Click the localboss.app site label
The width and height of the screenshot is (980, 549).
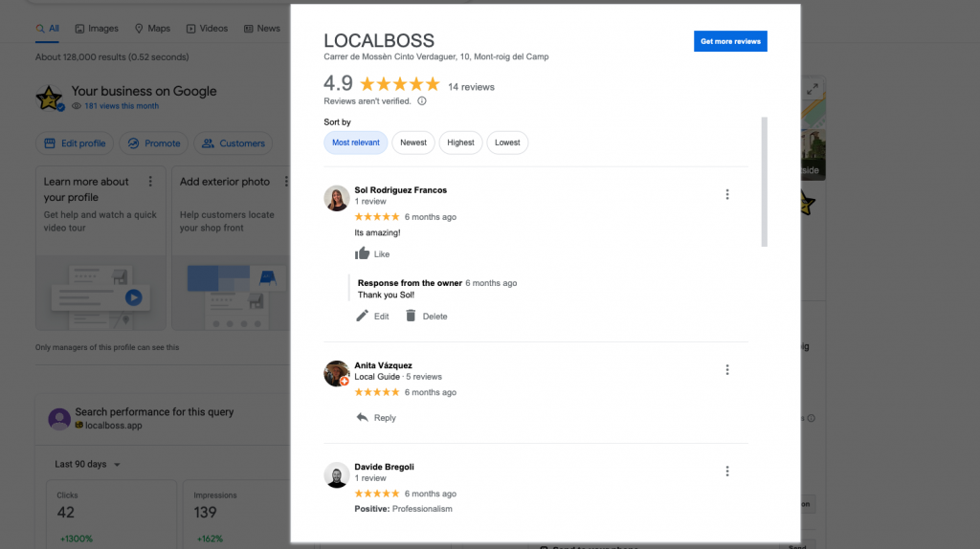tap(113, 426)
